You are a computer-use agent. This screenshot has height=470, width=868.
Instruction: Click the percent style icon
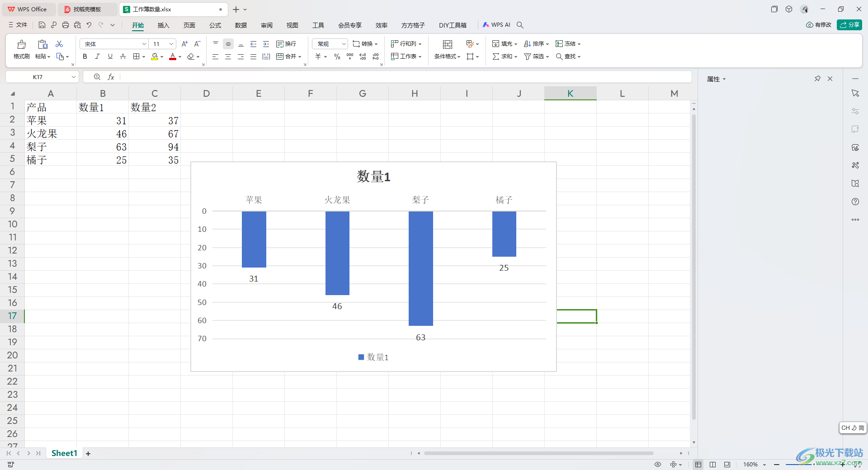337,56
